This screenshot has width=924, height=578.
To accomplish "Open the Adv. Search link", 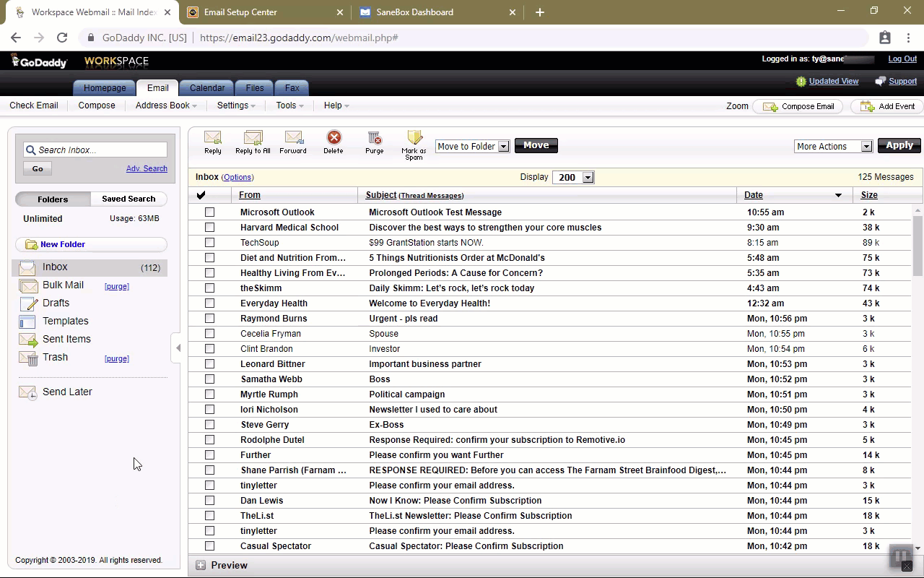I will tap(147, 168).
